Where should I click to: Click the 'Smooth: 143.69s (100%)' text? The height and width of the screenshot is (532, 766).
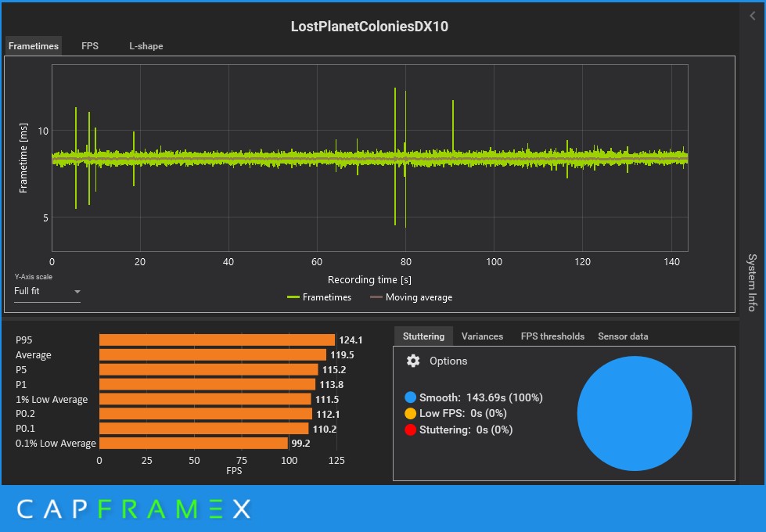tap(480, 397)
